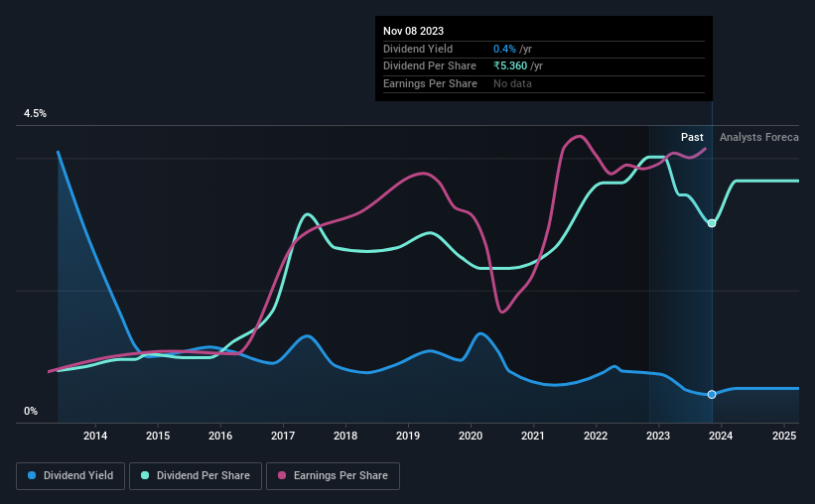Image resolution: width=815 pixels, height=504 pixels.
Task: Select the 2020 year label on the axis
Action: coord(471,436)
